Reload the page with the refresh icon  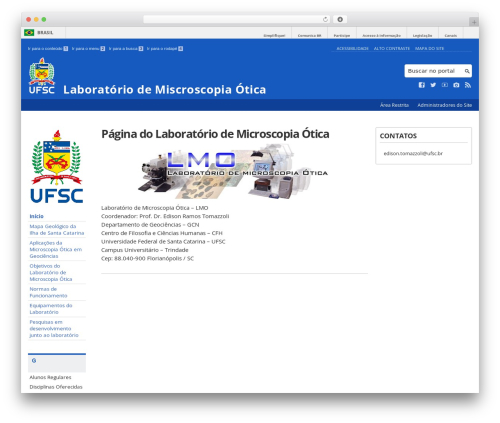325,20
